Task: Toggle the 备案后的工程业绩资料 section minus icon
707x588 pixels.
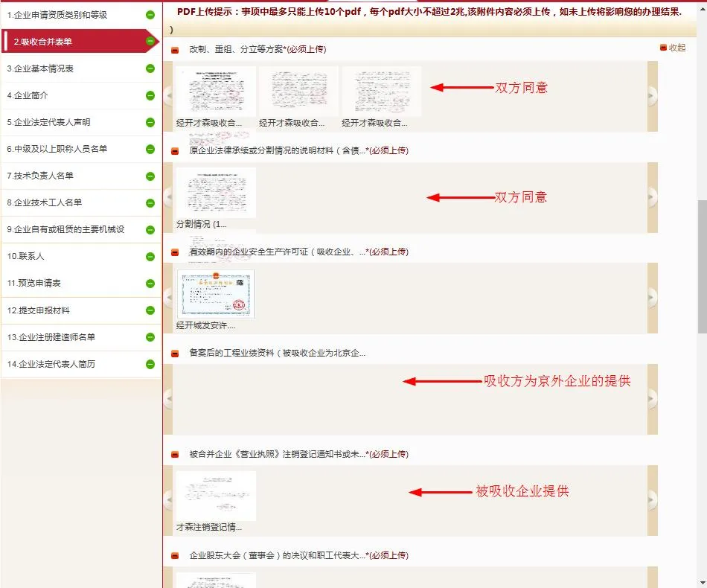Action: coord(175,354)
